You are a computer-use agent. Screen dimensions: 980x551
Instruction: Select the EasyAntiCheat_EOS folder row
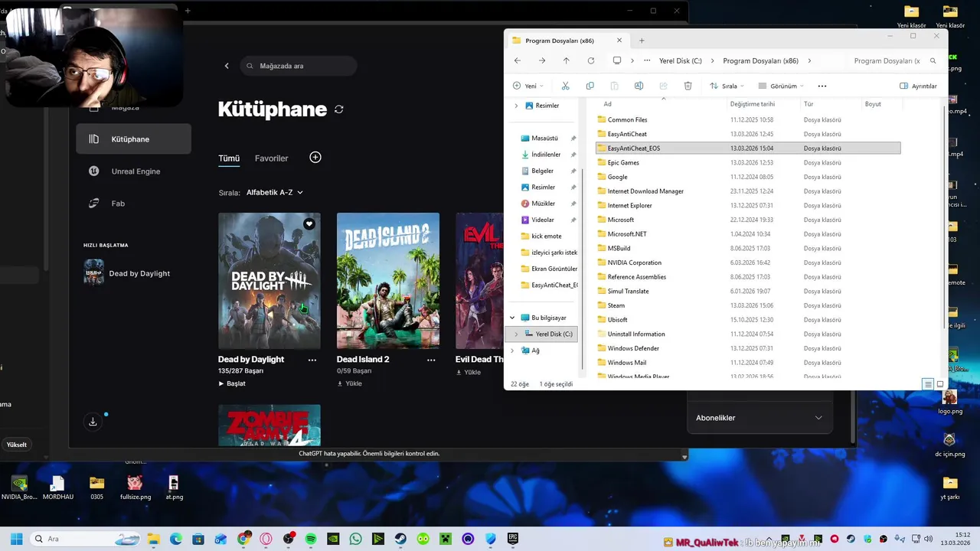tap(748, 148)
